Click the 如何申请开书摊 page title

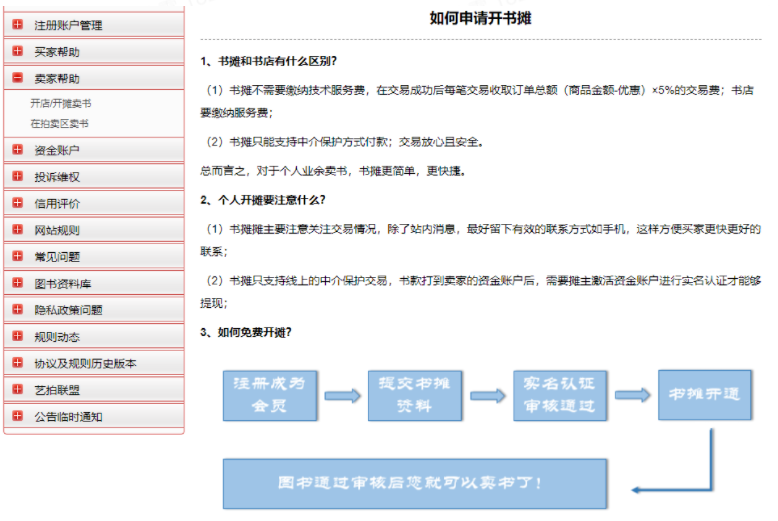coord(480,18)
